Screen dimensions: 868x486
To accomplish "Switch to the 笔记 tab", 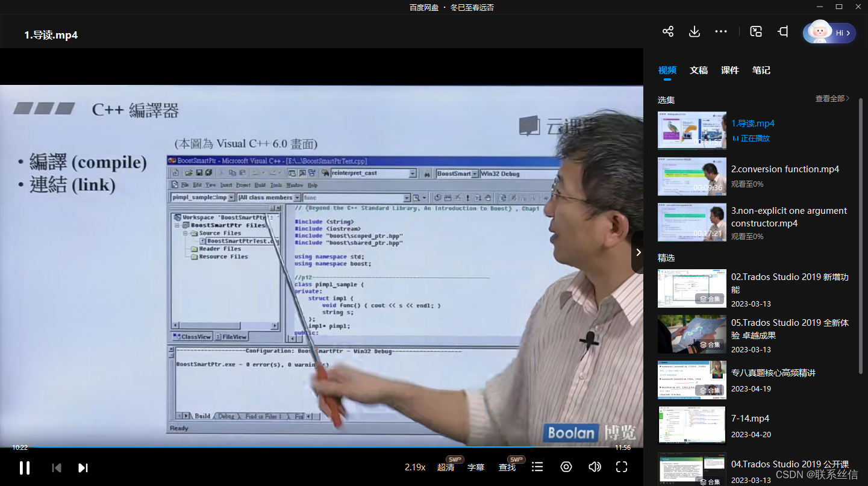I will click(761, 70).
